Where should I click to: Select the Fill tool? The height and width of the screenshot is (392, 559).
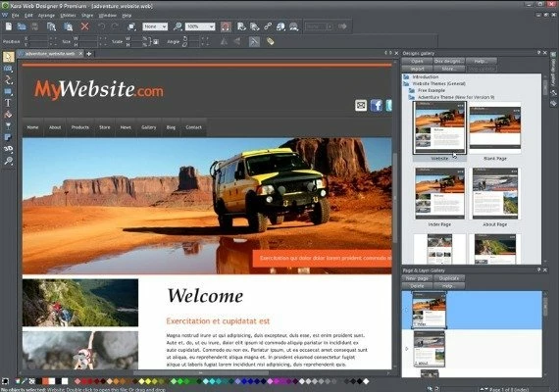coord(8,115)
